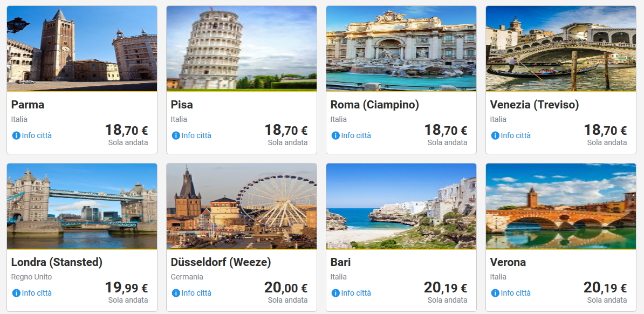This screenshot has width=644, height=314.
Task: Open the Bari coastline photo
Action: [x=401, y=206]
